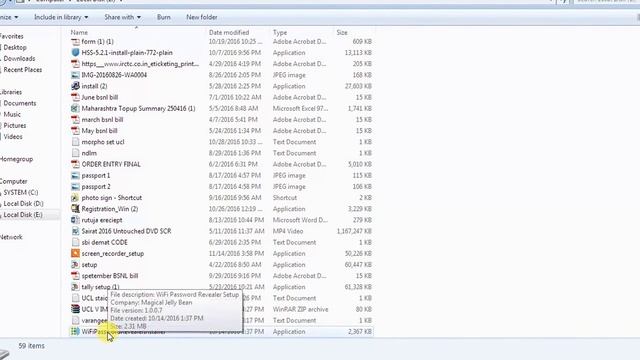
Task: Click the WinRAR archive icon of UCL V IM
Action: [x=75, y=309]
